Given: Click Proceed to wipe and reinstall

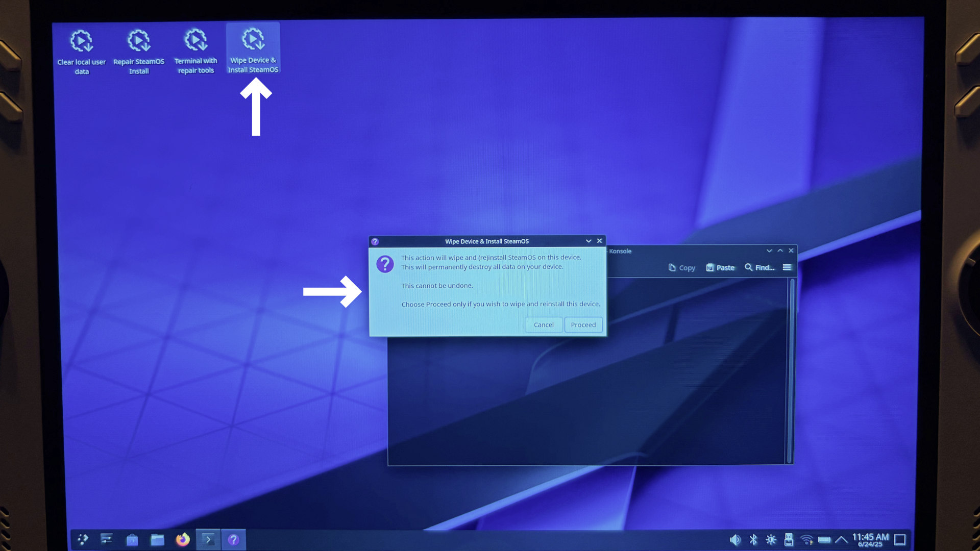Looking at the screenshot, I should [583, 325].
